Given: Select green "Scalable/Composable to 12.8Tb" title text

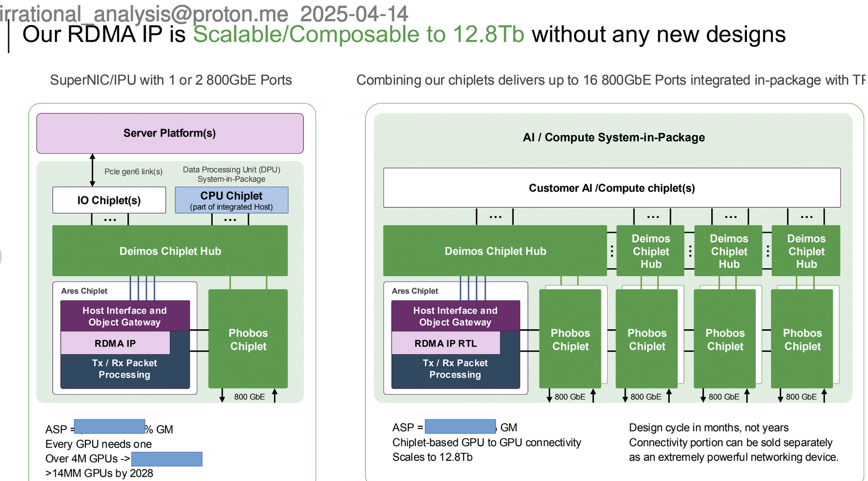Looking at the screenshot, I should (x=359, y=34).
